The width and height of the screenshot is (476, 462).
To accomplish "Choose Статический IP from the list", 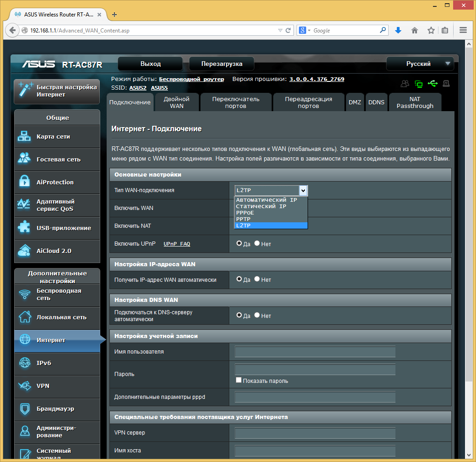I will point(271,206).
